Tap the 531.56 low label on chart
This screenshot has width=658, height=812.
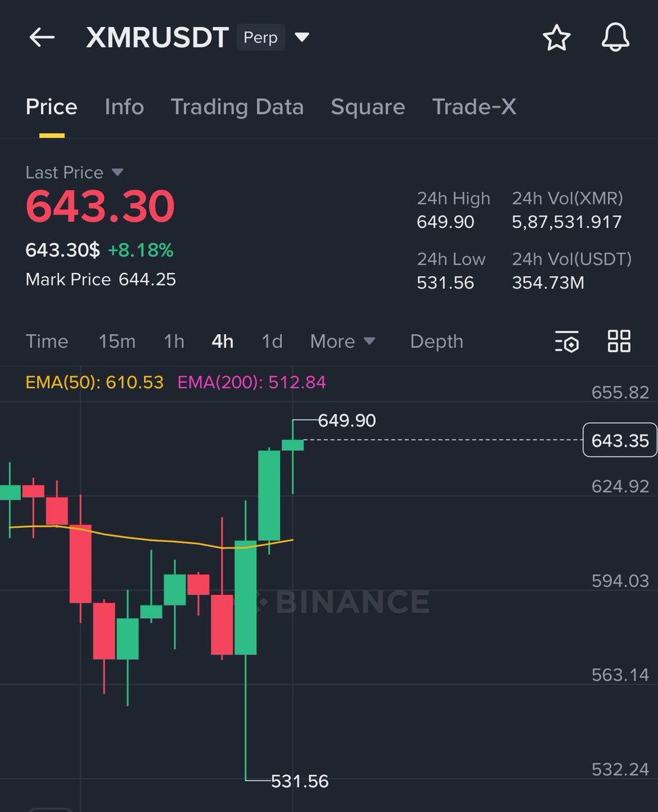pos(300,781)
